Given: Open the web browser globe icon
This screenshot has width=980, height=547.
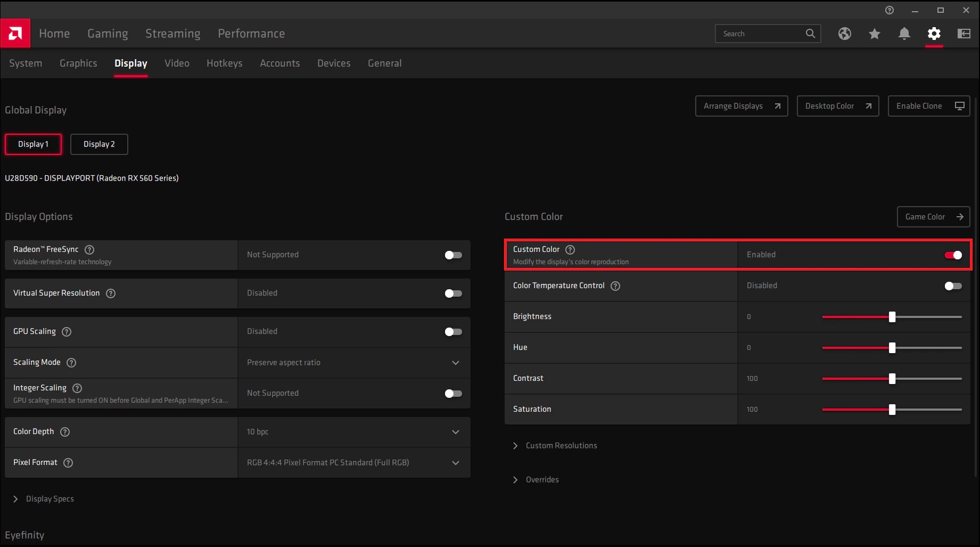Looking at the screenshot, I should (x=844, y=34).
